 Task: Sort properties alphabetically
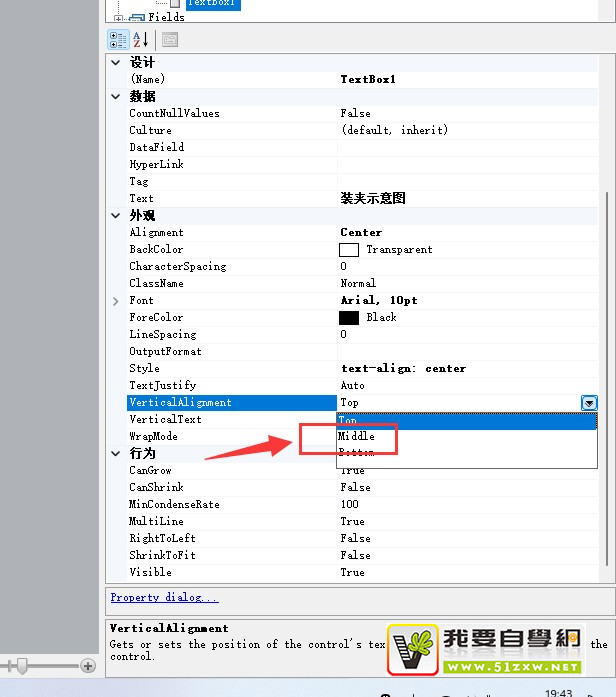coord(140,40)
